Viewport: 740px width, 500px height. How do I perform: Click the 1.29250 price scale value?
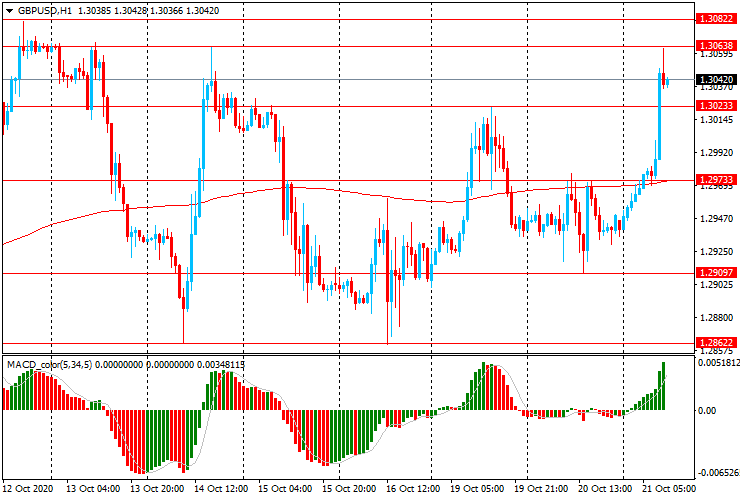pyautogui.click(x=716, y=252)
